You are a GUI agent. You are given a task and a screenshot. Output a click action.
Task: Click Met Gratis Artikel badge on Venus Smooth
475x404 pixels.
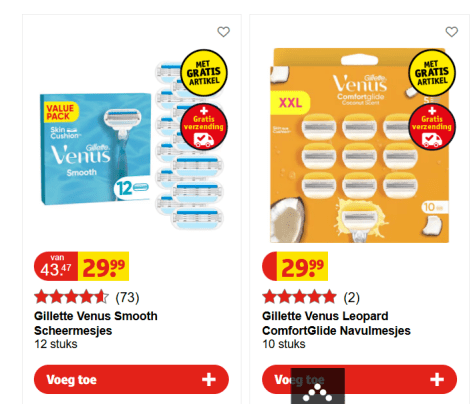point(204,73)
